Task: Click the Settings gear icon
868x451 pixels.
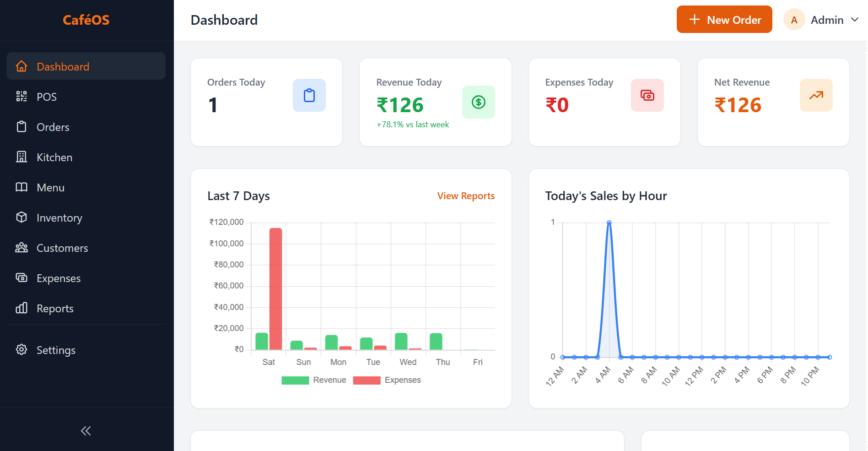Action: [x=22, y=349]
